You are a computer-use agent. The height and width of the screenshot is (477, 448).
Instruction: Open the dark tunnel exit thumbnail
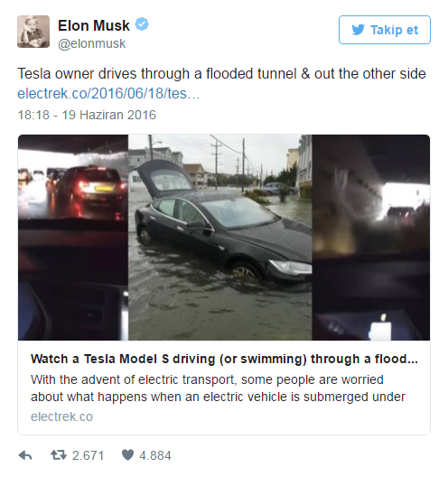coord(370,238)
